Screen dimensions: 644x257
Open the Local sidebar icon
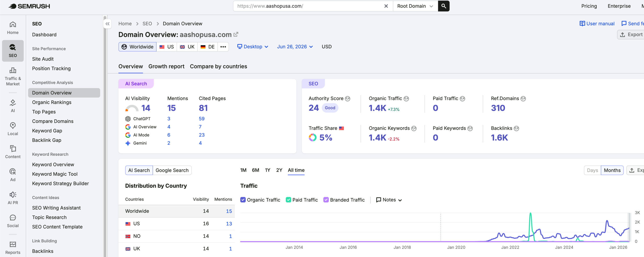pyautogui.click(x=13, y=129)
